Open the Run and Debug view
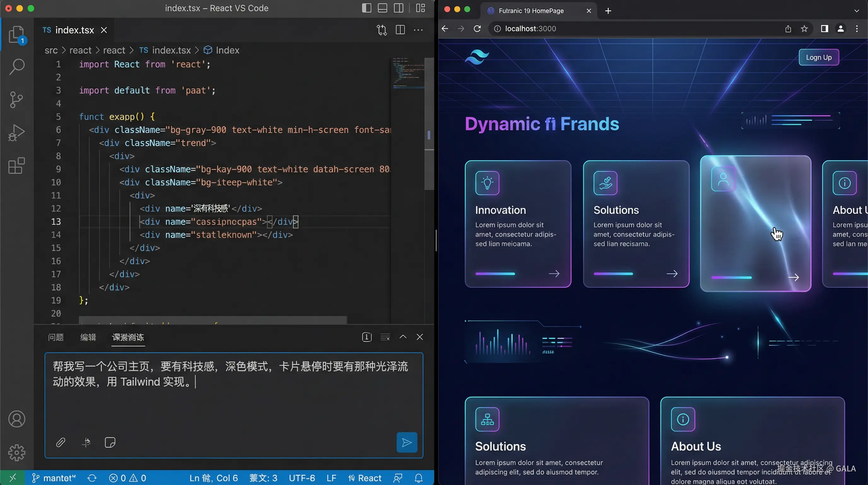 (16, 133)
